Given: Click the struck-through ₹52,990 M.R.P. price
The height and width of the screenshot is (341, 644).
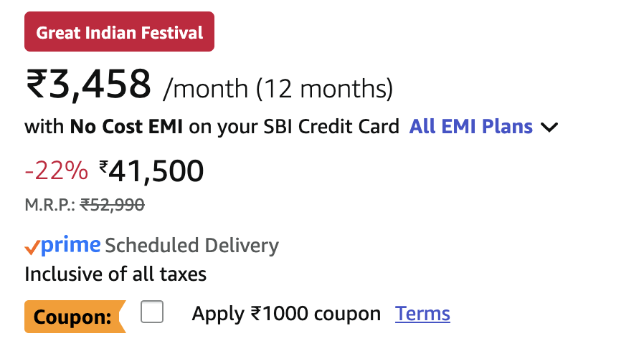Looking at the screenshot, I should click(112, 205).
